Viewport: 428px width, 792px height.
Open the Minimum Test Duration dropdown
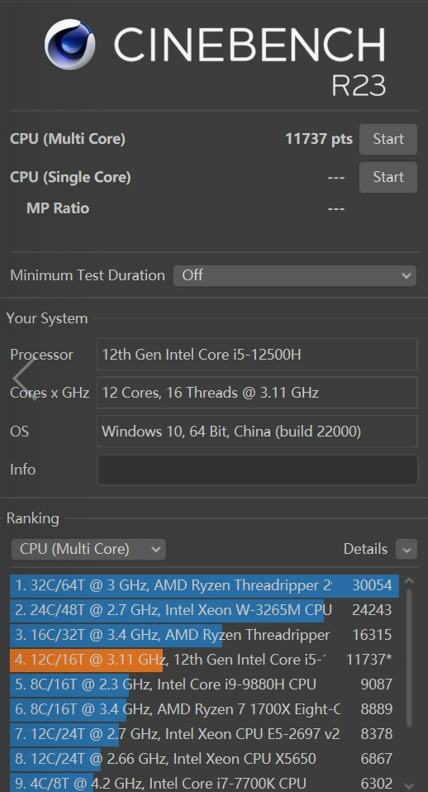295,275
